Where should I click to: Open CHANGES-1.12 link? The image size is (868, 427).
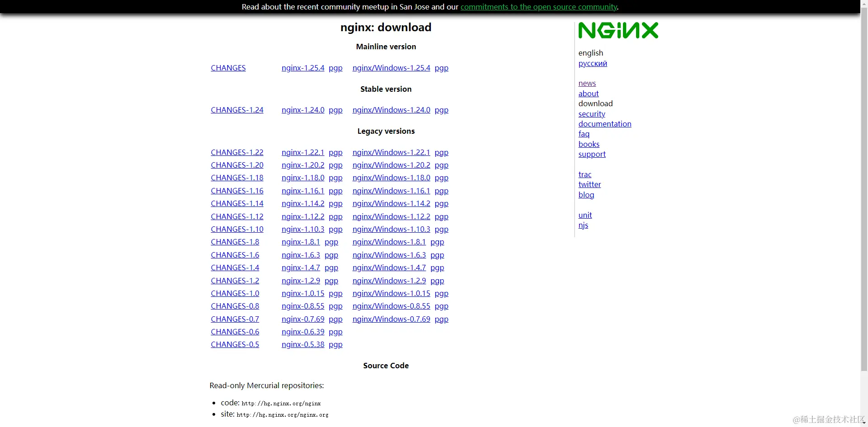pos(237,216)
